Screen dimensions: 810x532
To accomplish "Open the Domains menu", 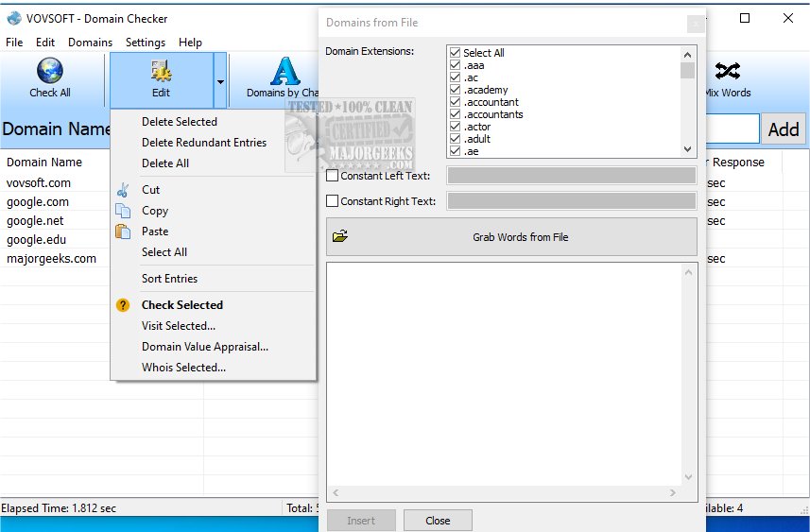I will 91,43.
